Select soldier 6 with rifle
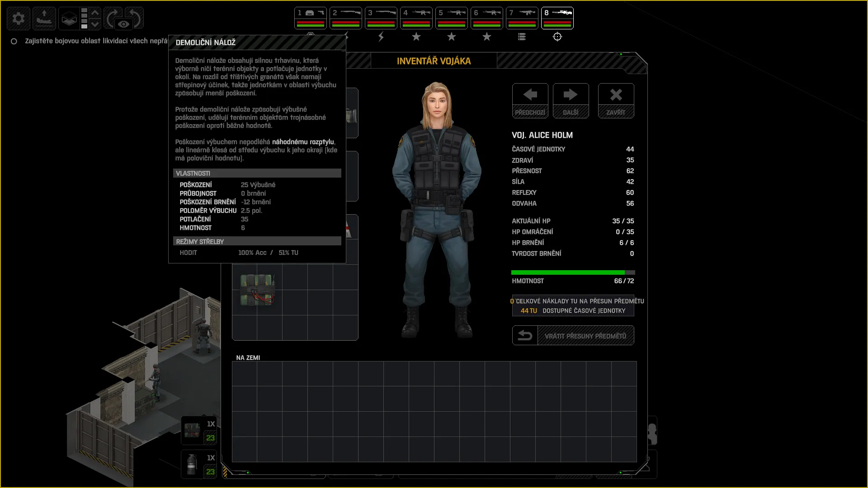The image size is (868, 488). tap(487, 18)
